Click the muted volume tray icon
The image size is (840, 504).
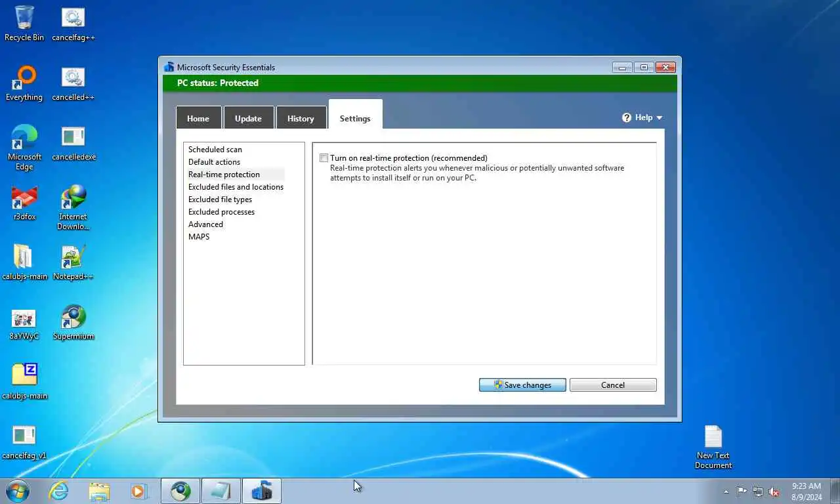pyautogui.click(x=774, y=492)
